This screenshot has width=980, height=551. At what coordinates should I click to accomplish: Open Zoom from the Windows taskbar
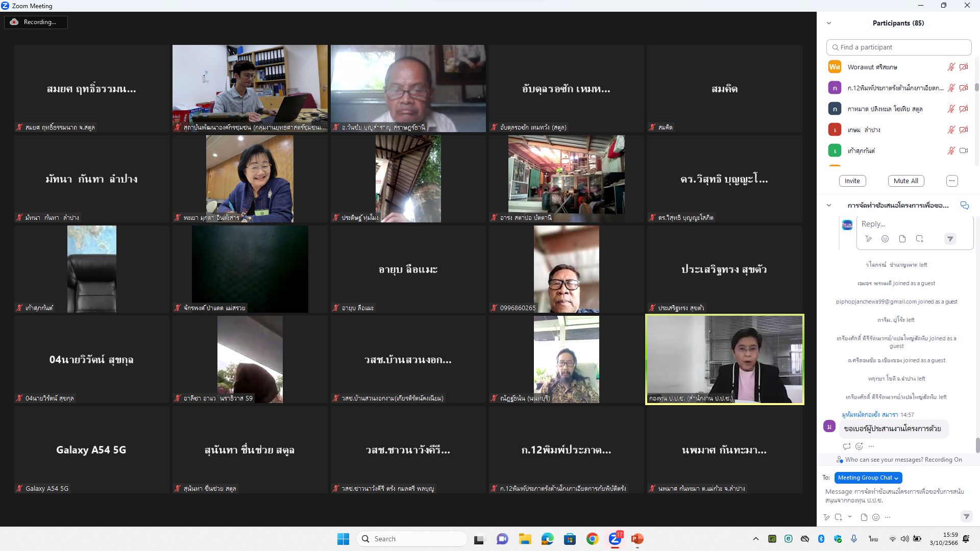[x=615, y=539]
